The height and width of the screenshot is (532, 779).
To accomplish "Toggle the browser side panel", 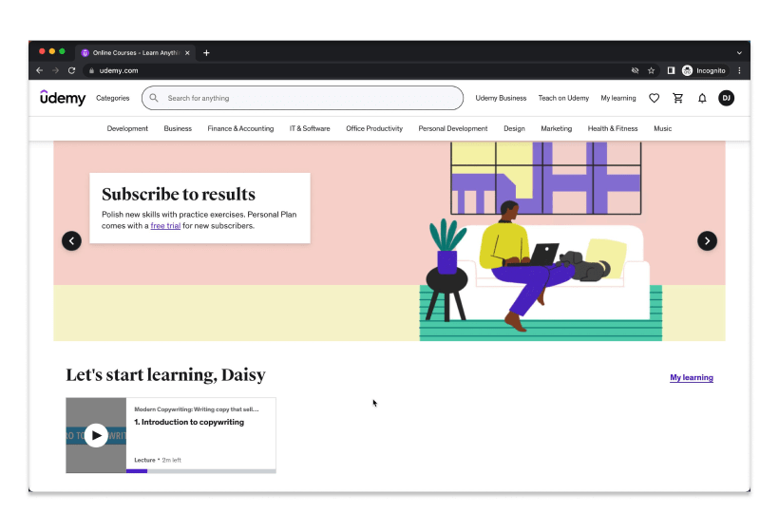I will tap(671, 70).
